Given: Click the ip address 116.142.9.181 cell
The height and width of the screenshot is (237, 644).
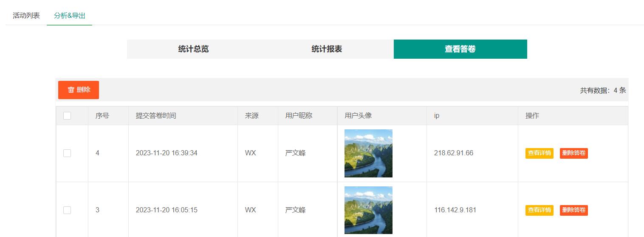Looking at the screenshot, I should pos(455,210).
